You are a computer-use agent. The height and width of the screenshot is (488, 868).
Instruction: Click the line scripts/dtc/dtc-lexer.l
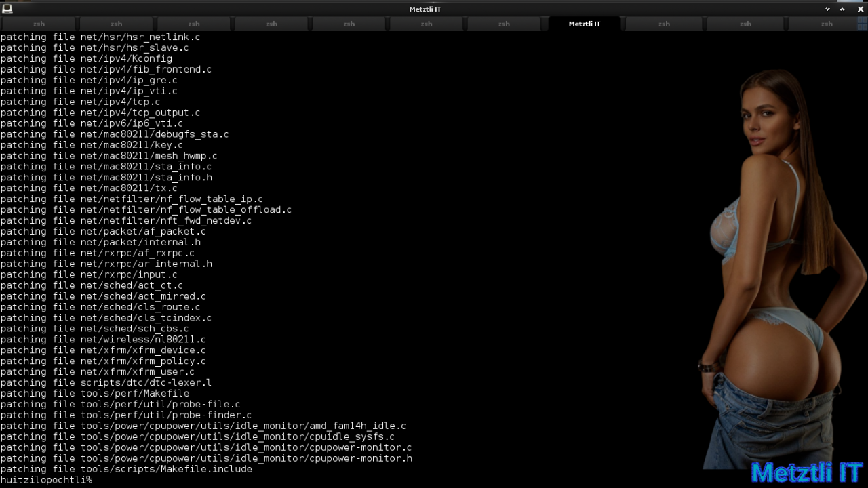point(106,384)
